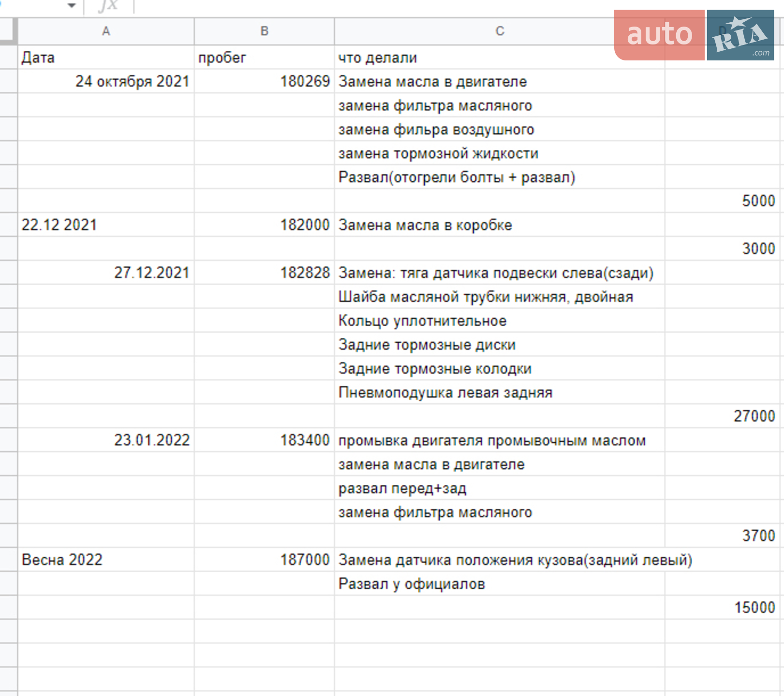Click 'Замена: тяга датчика подвески слева(сзади)' cell
This screenshot has height=696, width=784.
[500, 273]
